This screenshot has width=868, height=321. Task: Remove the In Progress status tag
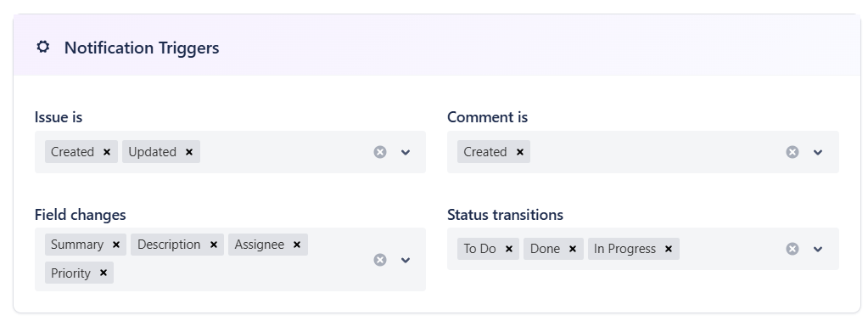(x=668, y=249)
